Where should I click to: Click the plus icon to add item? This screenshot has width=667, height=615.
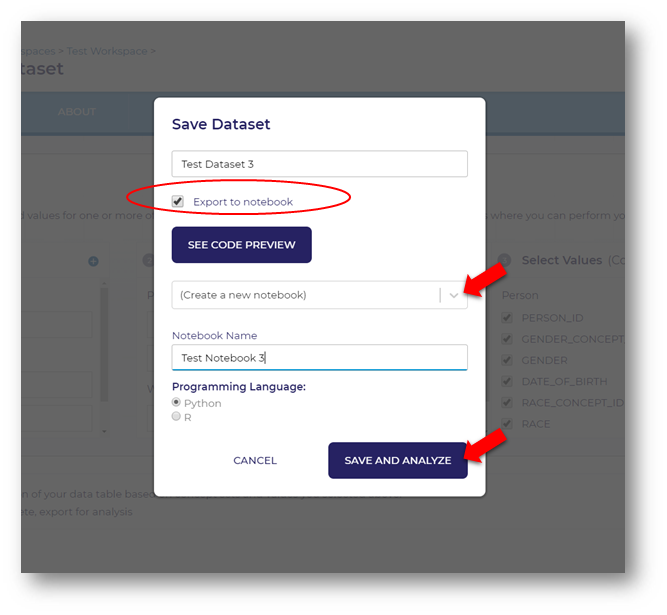point(93,262)
